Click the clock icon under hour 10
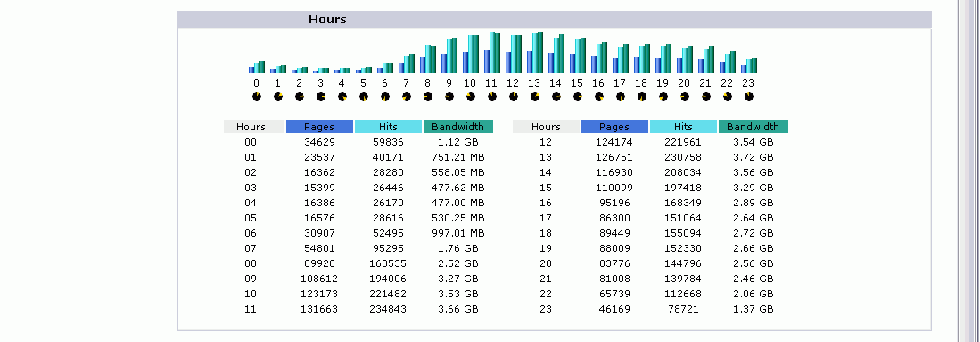Screen dimensions: 980x342 coord(471,96)
